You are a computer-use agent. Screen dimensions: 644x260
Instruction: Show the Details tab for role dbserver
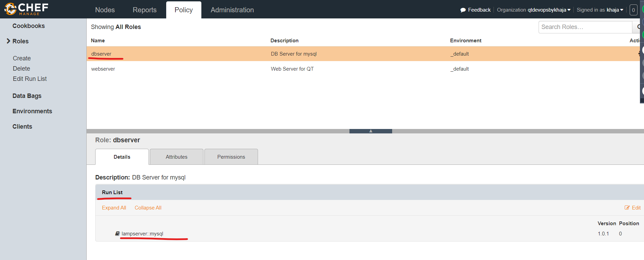click(x=122, y=157)
